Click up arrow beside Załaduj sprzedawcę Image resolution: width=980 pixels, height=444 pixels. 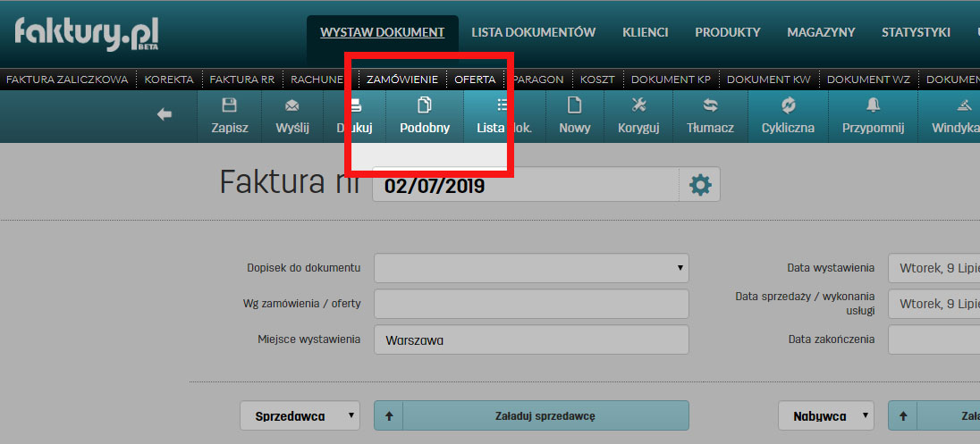pyautogui.click(x=389, y=416)
